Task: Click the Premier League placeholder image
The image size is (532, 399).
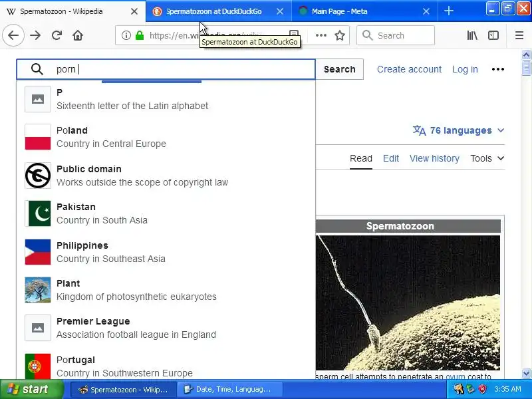Action: tap(38, 328)
